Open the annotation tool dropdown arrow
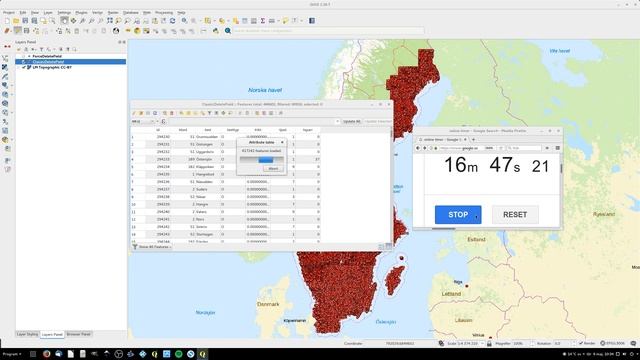 click(301, 21)
